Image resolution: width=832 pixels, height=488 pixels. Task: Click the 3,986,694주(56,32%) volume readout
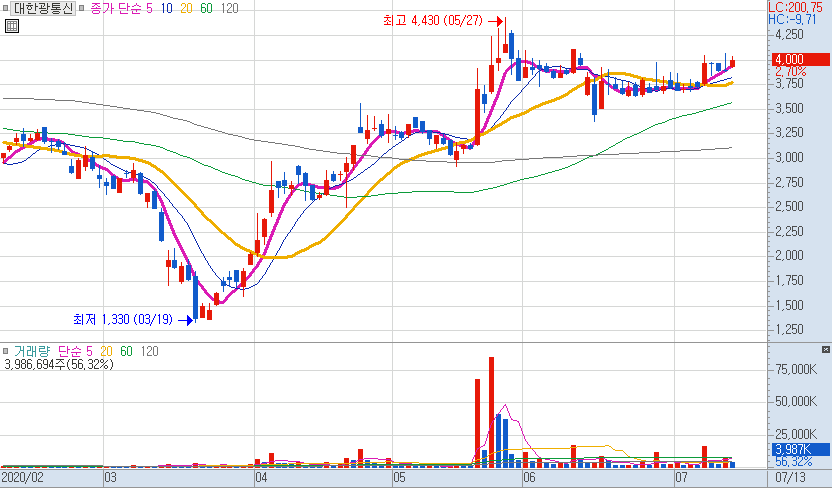(59, 364)
